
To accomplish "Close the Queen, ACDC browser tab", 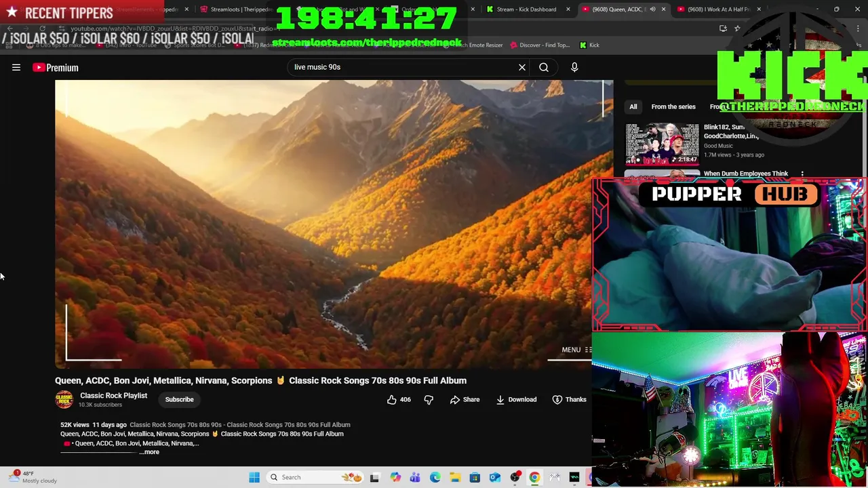I will pos(663,9).
